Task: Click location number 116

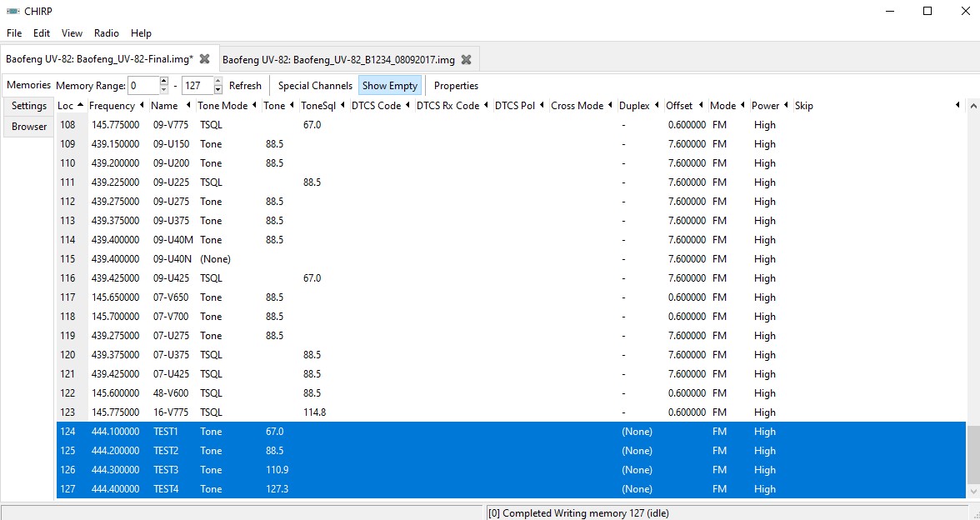Action: click(67, 278)
